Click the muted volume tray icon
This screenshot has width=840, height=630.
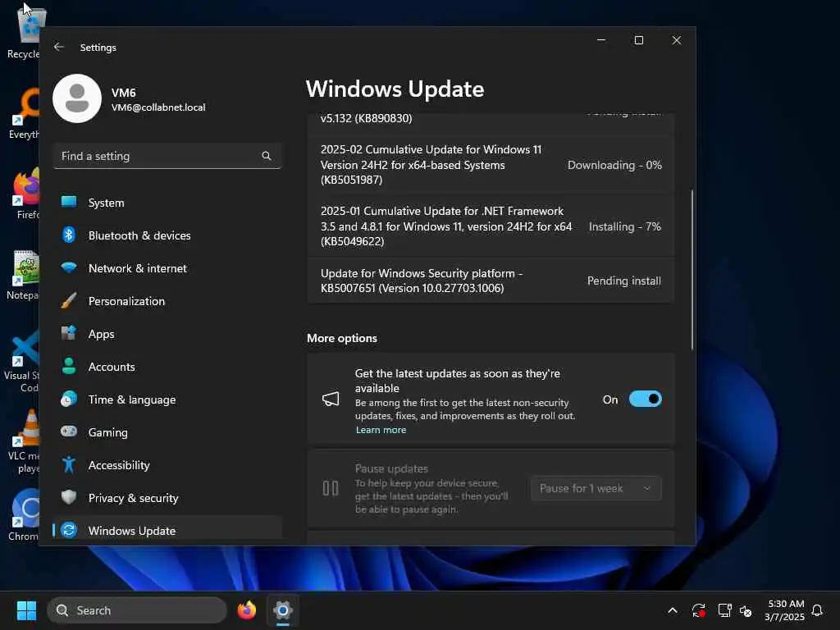point(746,610)
